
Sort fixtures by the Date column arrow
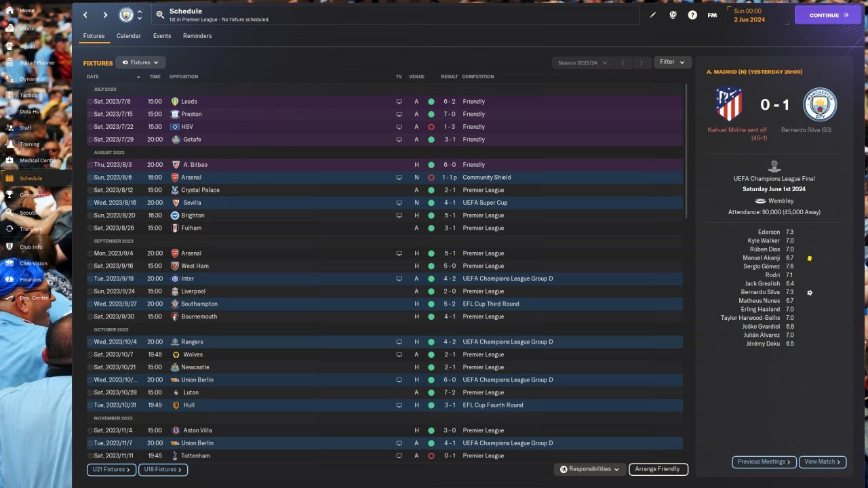(138, 77)
